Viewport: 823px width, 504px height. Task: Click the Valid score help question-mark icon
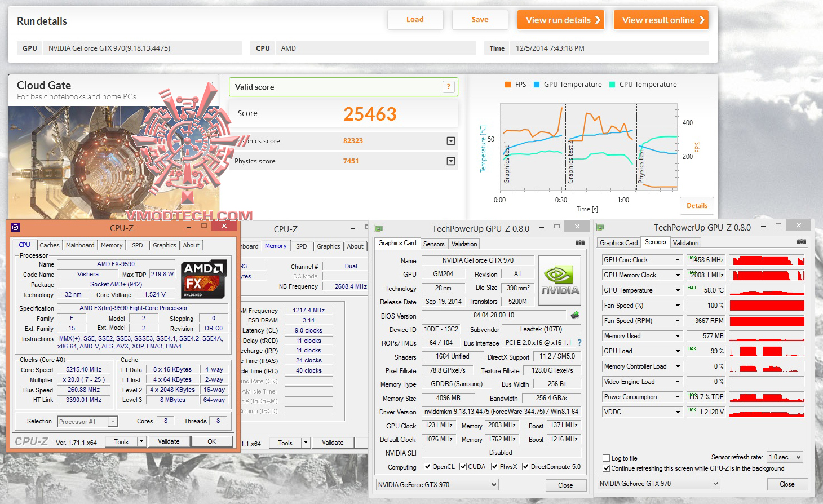pyautogui.click(x=449, y=87)
